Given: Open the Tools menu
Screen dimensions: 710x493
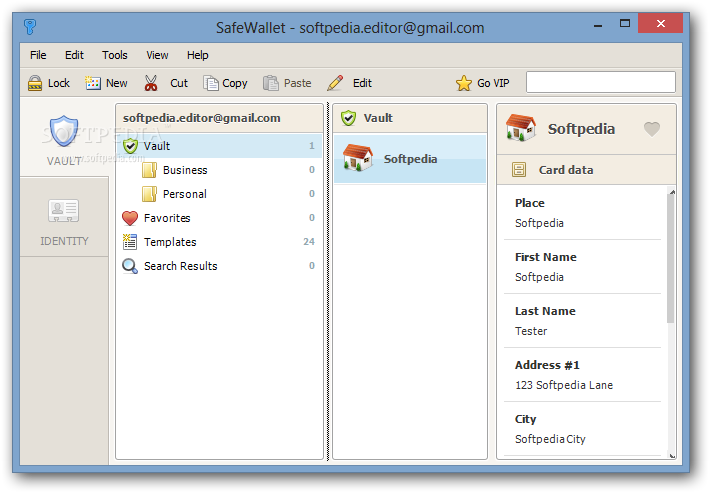Looking at the screenshot, I should [x=115, y=55].
